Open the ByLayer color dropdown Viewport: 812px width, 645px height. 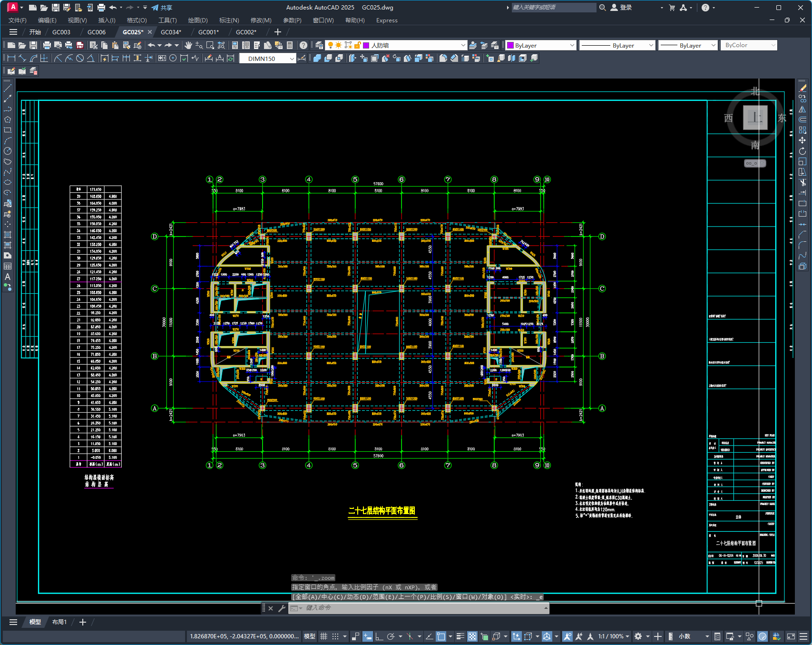coord(541,45)
